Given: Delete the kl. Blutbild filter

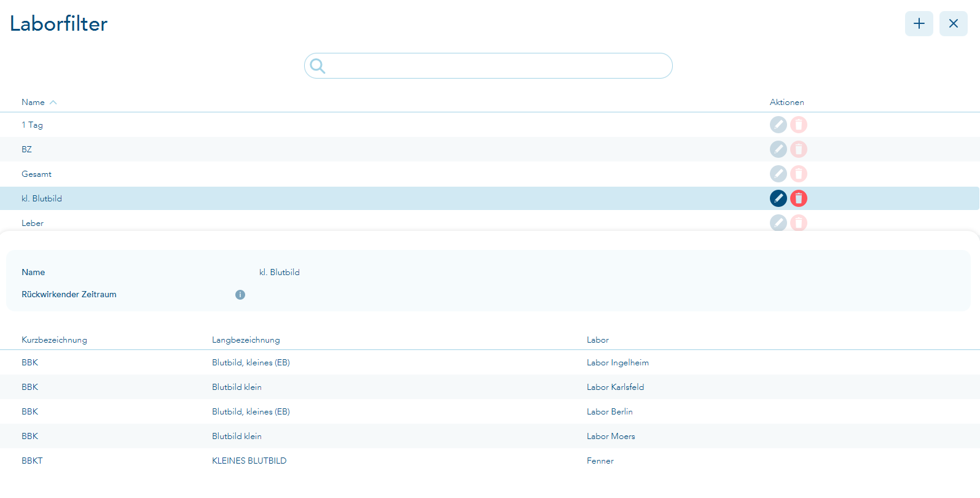Looking at the screenshot, I should coord(798,198).
